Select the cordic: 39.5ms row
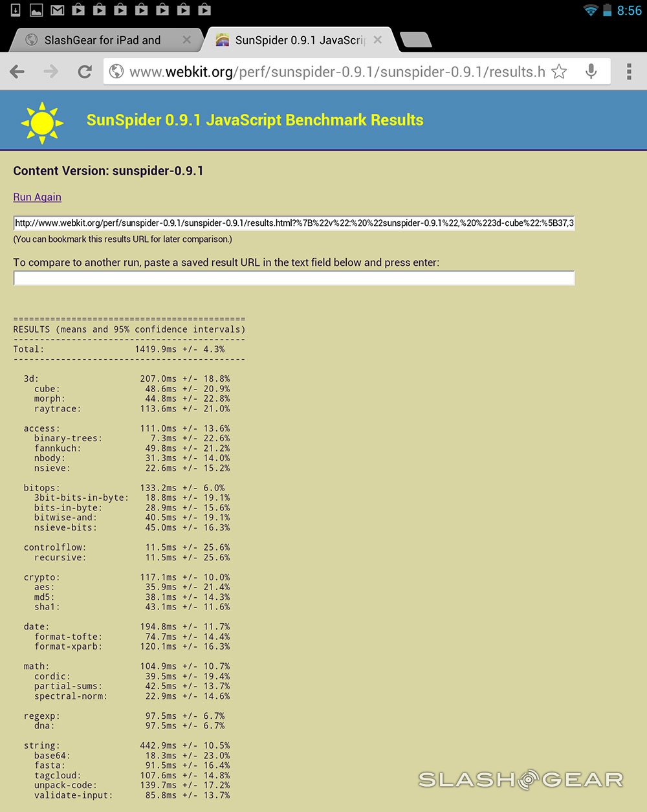Image resolution: width=647 pixels, height=812 pixels. tap(132, 677)
